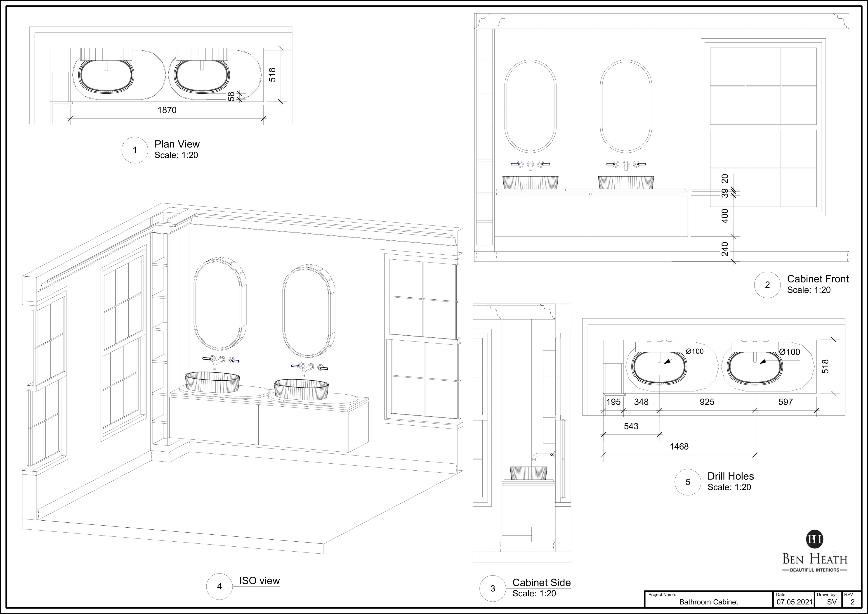Click the 1870 width dimension
Image resolution: width=868 pixels, height=614 pixels.
coord(167,110)
